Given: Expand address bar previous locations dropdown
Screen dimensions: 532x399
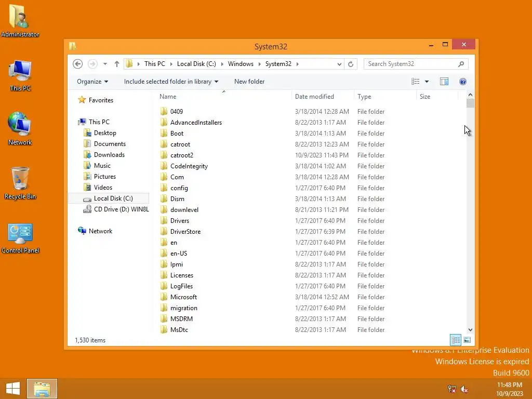Looking at the screenshot, I should tap(339, 64).
